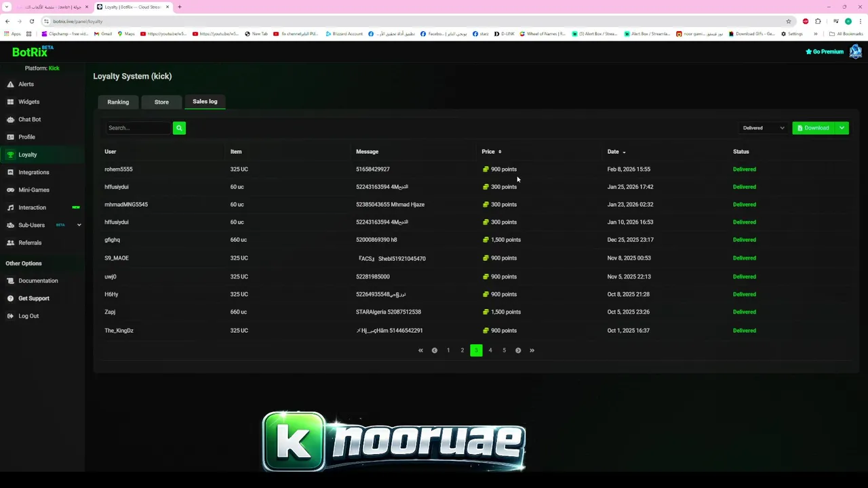The image size is (868, 488).
Task: Go to page 1 of results
Action: click(448, 350)
